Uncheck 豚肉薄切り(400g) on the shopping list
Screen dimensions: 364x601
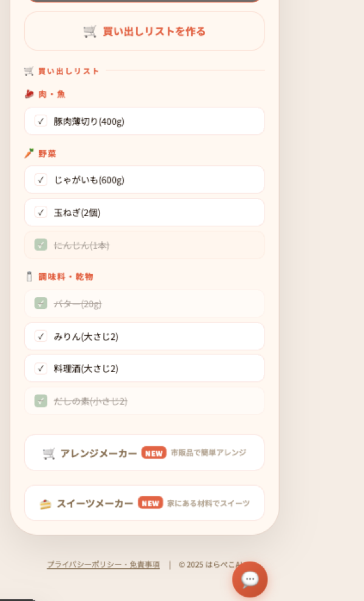pos(41,121)
